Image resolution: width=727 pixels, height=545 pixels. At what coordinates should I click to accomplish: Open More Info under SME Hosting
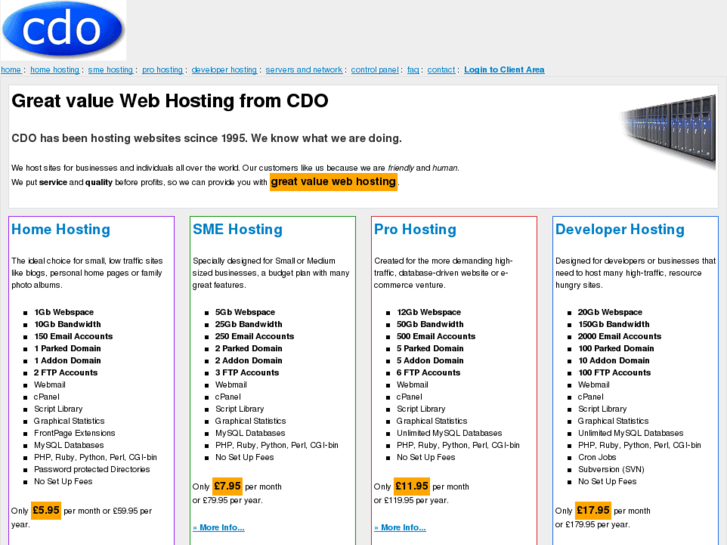[x=218, y=527]
